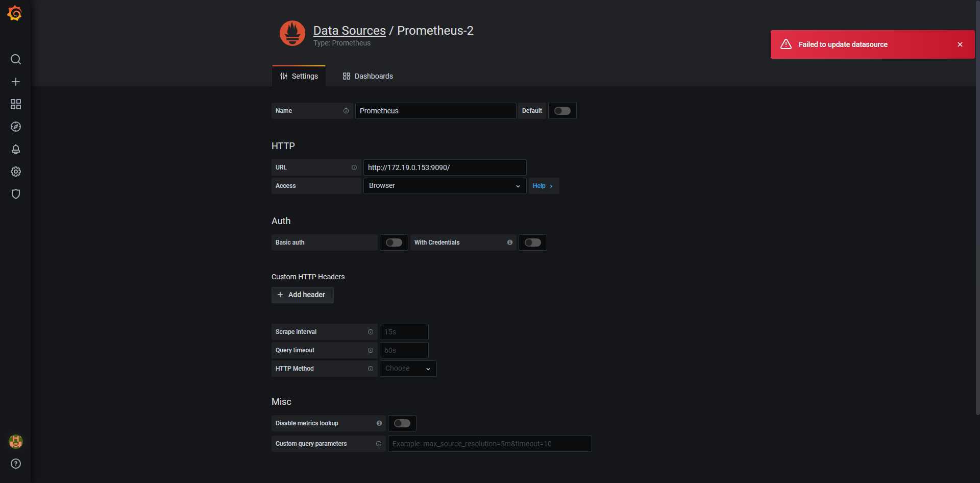Click the With Credentials info icon

point(510,243)
